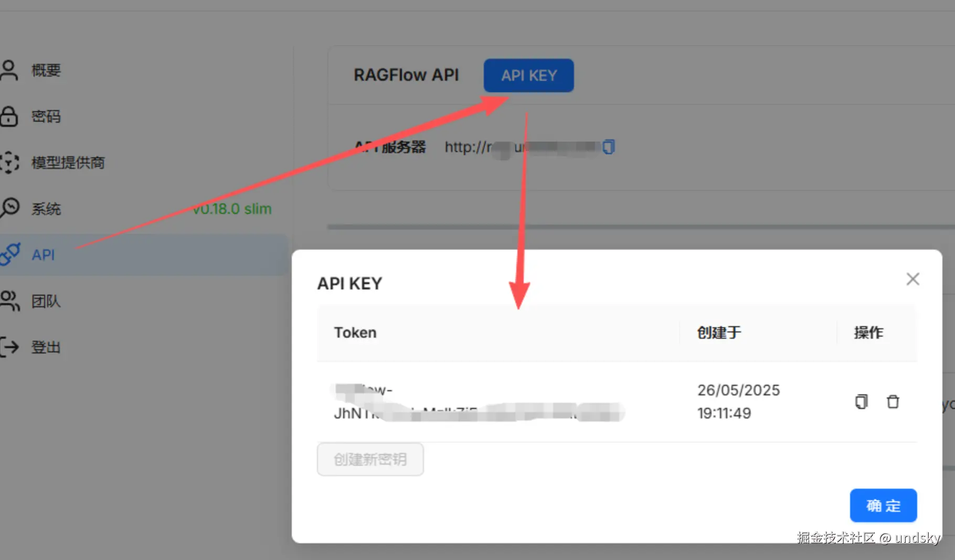Click the Token column header

[355, 332]
